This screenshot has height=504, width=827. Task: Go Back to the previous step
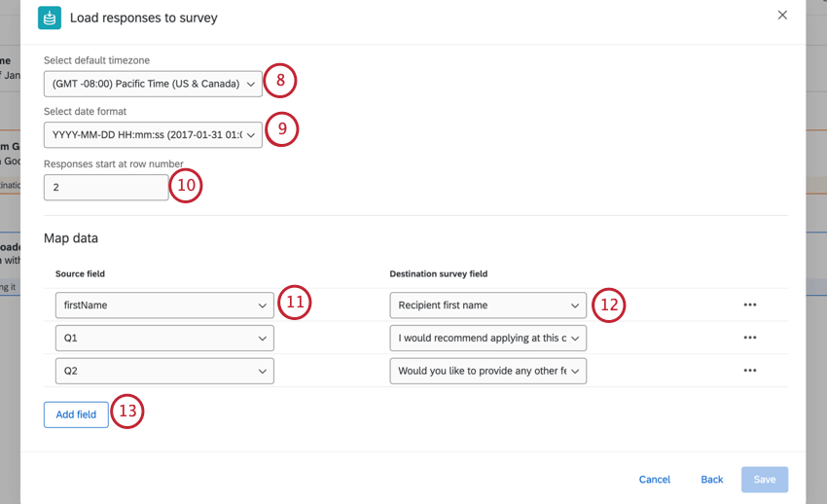pyautogui.click(x=712, y=480)
